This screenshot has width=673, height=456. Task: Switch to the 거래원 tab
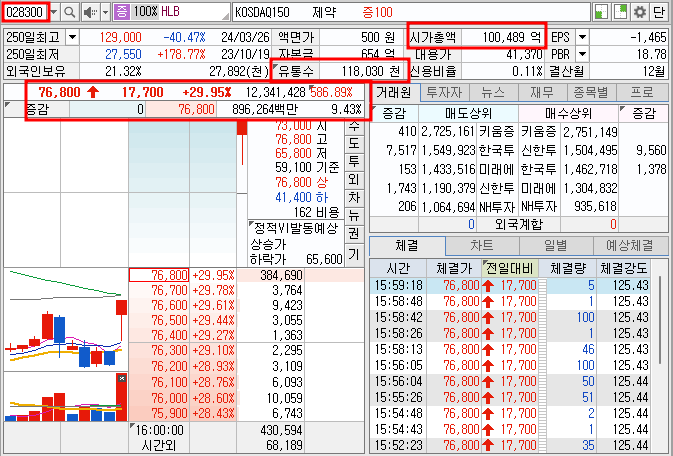coord(394,92)
